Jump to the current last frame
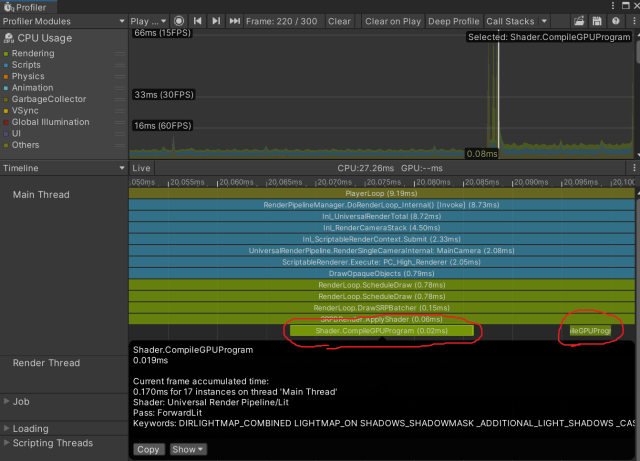 235,21
